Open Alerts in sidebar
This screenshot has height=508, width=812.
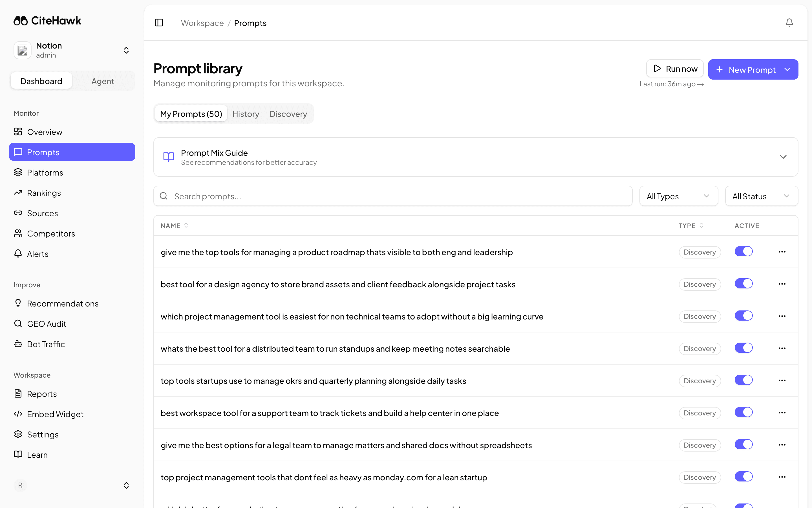(x=72, y=254)
